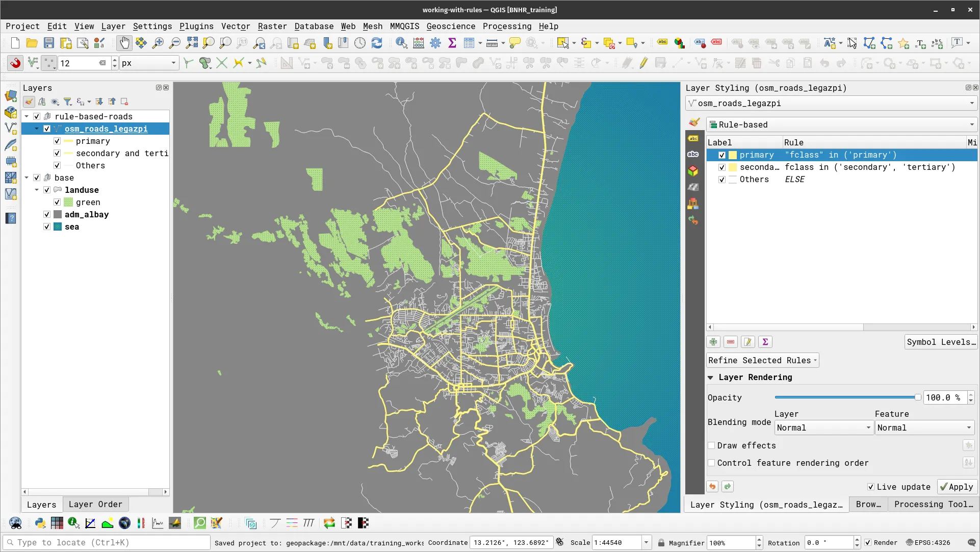Click the Identify Features tool
Screen dimensions: 980x552
tap(401, 43)
